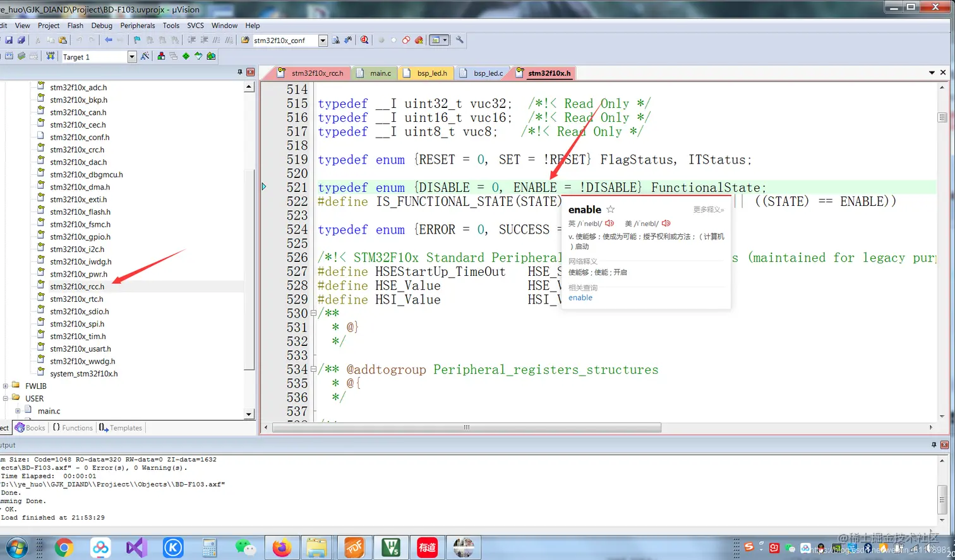
Task: Open the Flash menu
Action: (x=75, y=25)
